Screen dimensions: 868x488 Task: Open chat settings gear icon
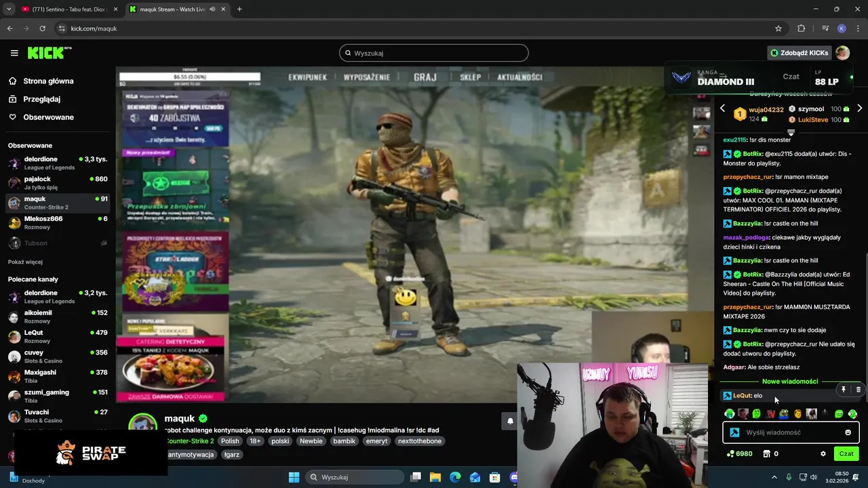point(823,453)
